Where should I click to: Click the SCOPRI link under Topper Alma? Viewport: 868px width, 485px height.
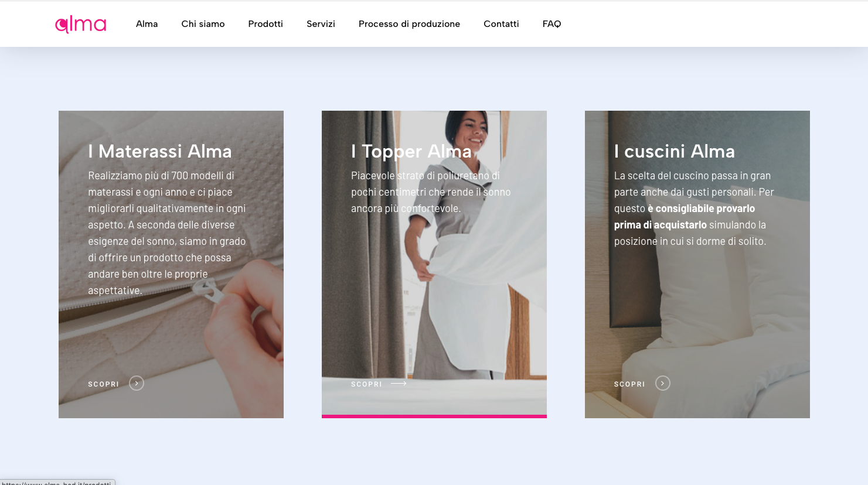[366, 384]
